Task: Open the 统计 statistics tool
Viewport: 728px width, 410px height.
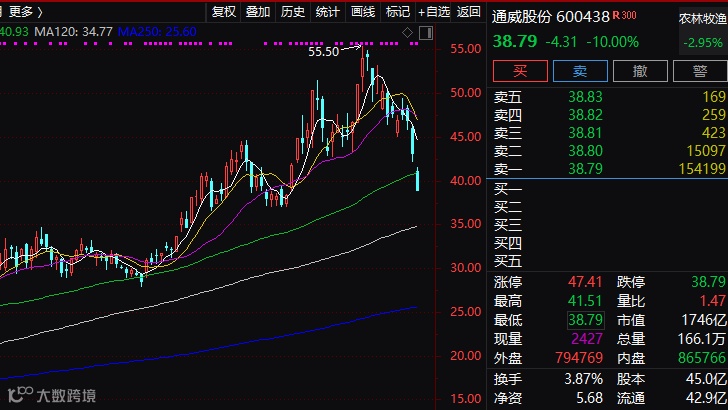Action: 327,12
